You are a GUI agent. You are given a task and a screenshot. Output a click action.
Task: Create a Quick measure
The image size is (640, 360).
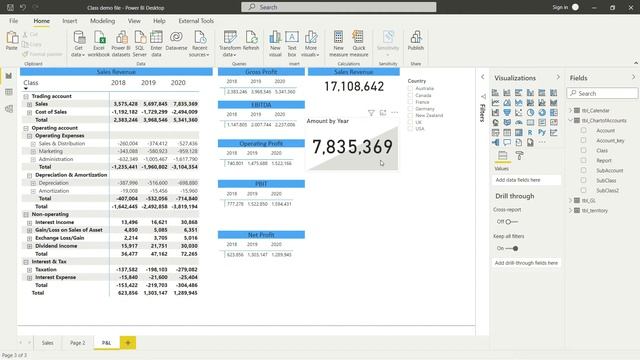coord(359,43)
